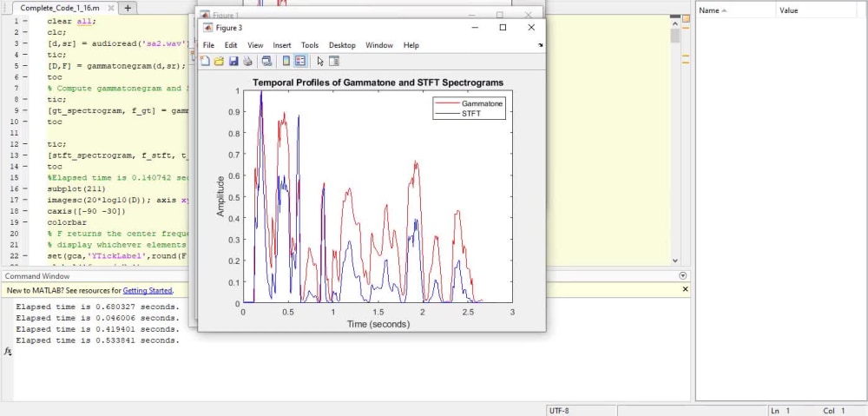Select the Complete_Code_1_16.m tab
The height and width of the screenshot is (416, 868).
coord(60,8)
